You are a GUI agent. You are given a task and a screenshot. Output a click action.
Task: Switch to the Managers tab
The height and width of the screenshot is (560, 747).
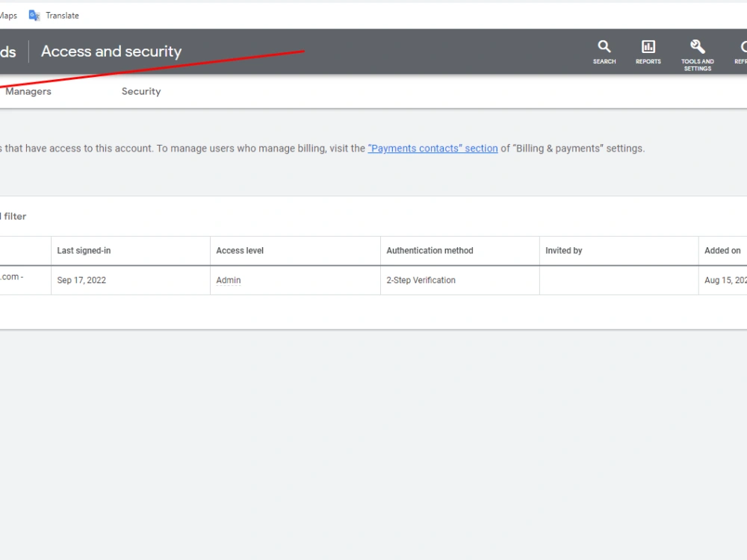point(28,91)
